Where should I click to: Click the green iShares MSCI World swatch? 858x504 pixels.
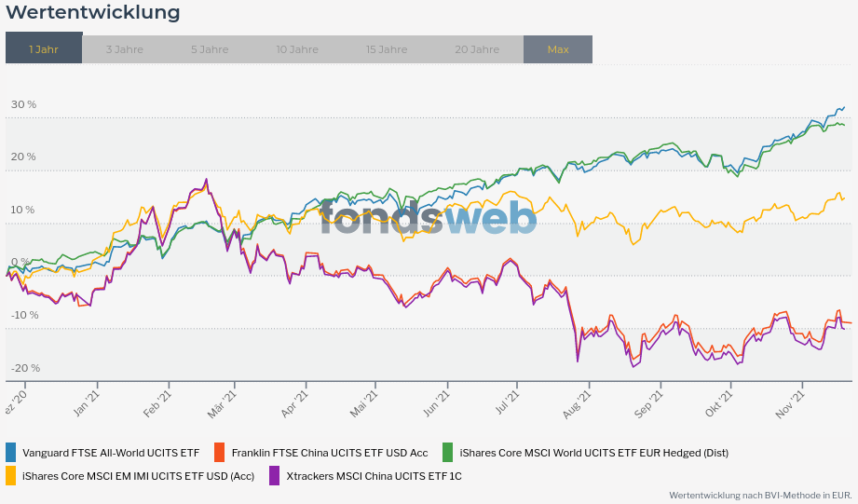(x=448, y=453)
